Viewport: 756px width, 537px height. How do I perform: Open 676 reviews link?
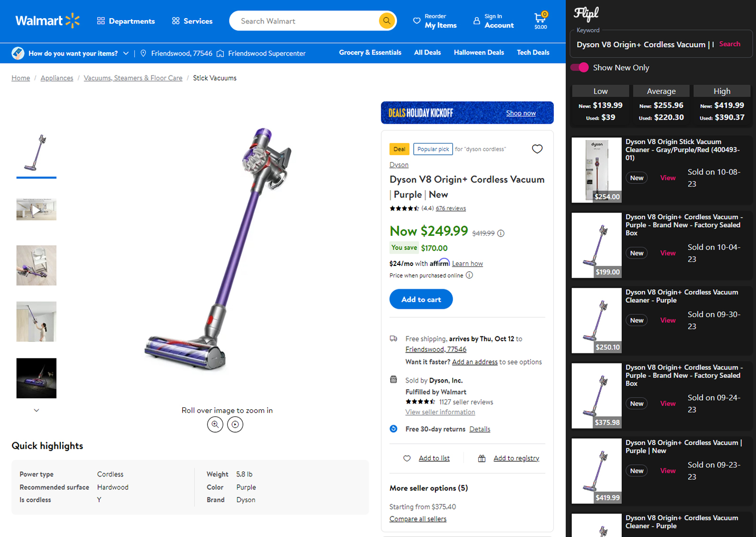click(450, 208)
